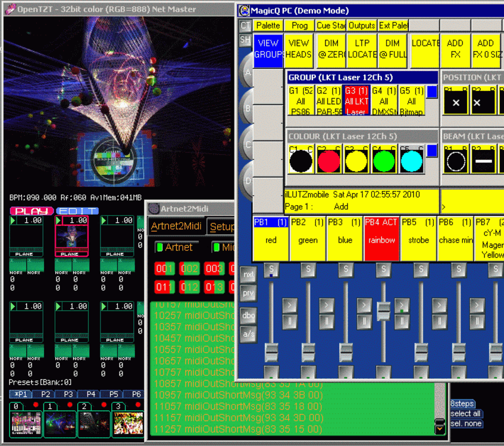Toggle the Artnet enable checkbox
Screen dimensions: 504x446
pyautogui.click(x=159, y=247)
